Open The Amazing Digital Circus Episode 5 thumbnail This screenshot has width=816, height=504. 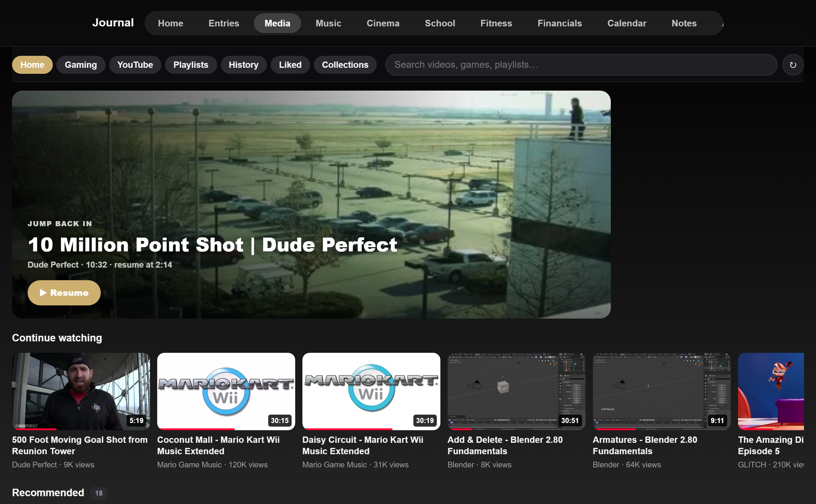pyautogui.click(x=771, y=391)
